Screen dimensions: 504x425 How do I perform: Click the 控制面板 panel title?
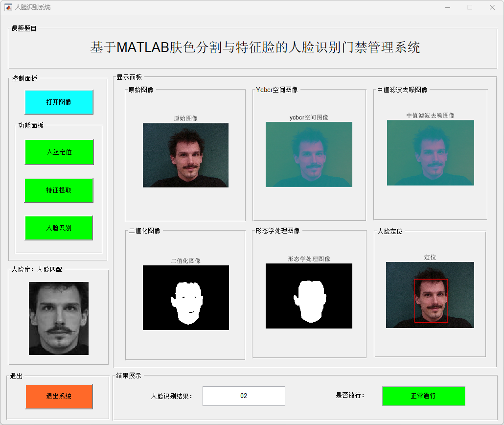click(24, 78)
